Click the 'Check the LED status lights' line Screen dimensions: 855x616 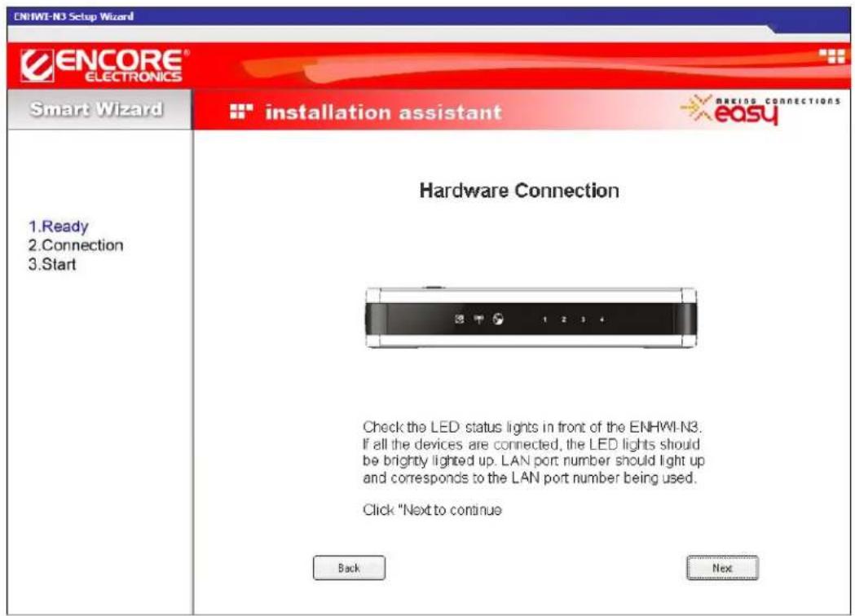pyautogui.click(x=532, y=426)
